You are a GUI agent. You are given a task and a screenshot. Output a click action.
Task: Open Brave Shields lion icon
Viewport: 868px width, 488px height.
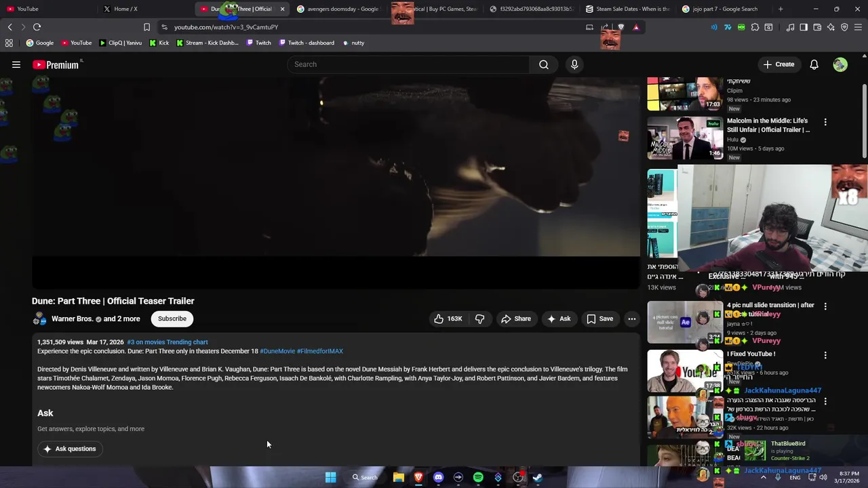(620, 27)
